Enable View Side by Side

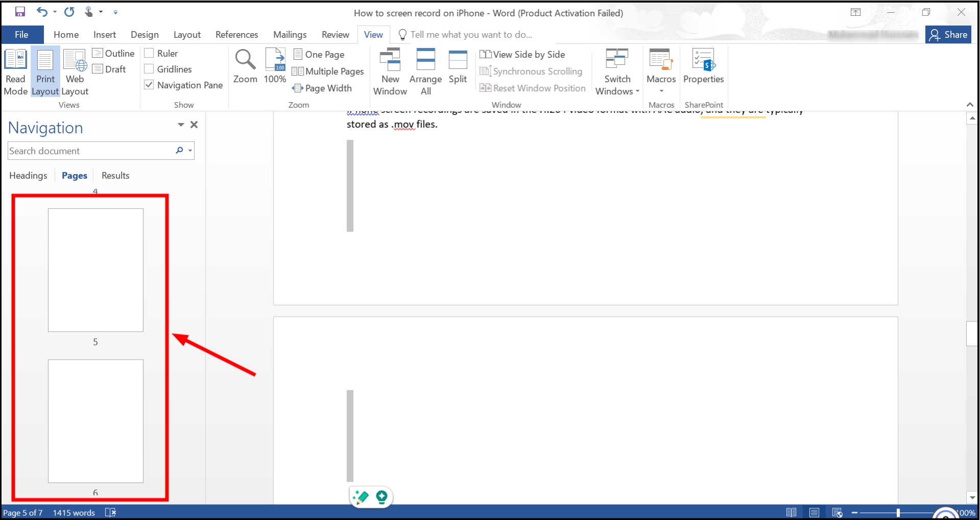click(x=522, y=54)
